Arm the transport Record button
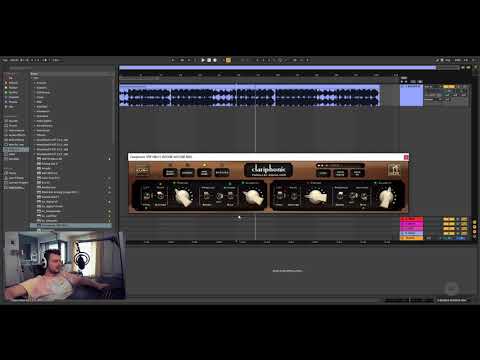The width and height of the screenshot is (480, 360). 215,60
